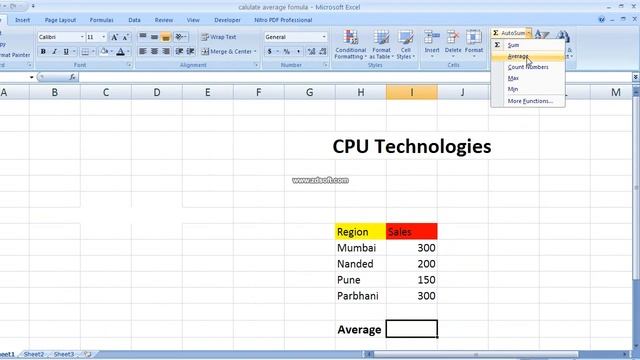Click Increase Decimal icon
Viewport: 640px width, 360px height.
pos(311,51)
